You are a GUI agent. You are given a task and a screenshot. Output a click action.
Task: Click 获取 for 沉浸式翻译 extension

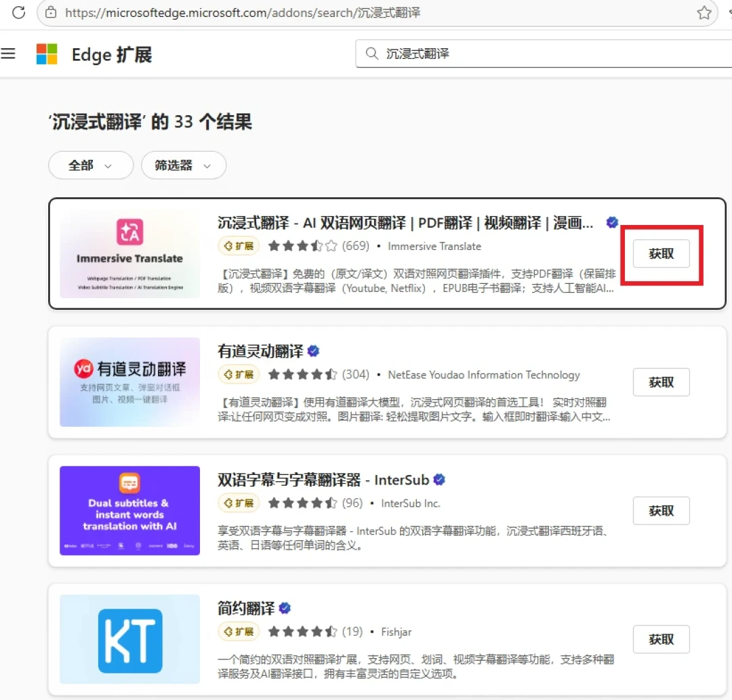click(661, 254)
